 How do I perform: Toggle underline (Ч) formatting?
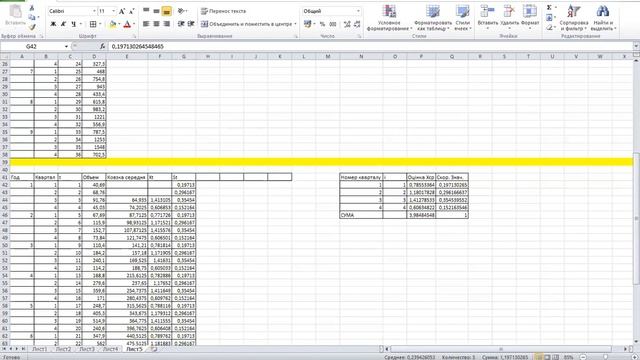(74, 24)
